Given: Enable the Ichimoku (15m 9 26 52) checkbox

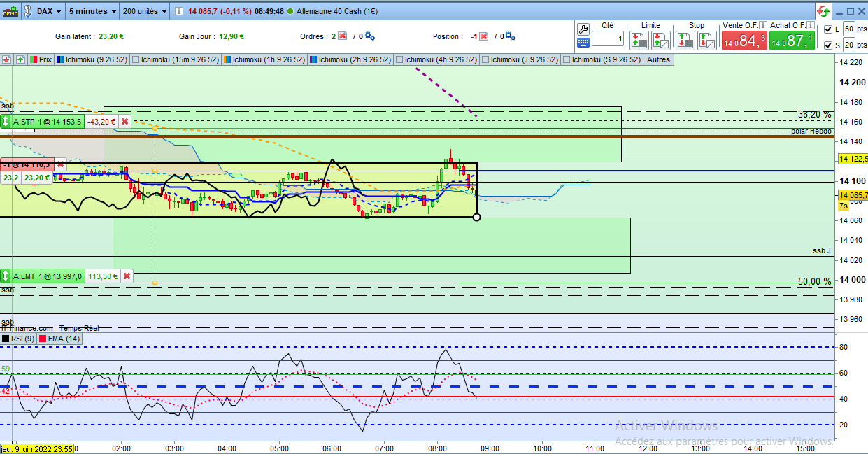Looking at the screenshot, I should 136,60.
